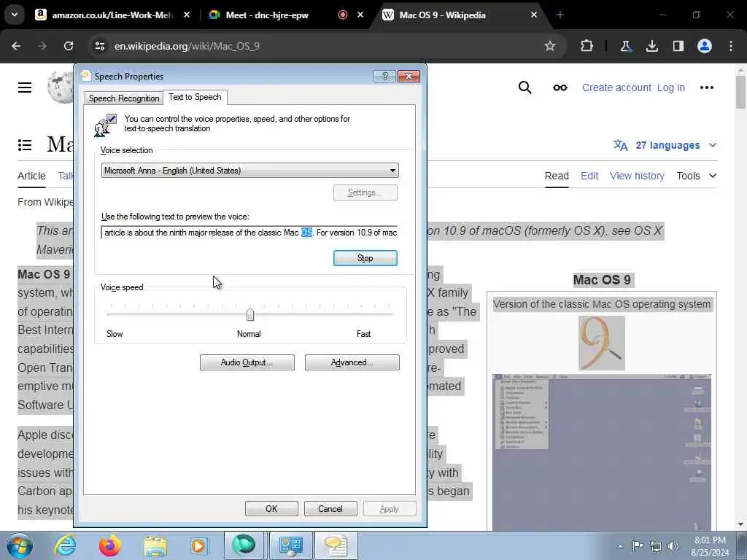
Task: Open View history tab
Action: pyautogui.click(x=637, y=176)
